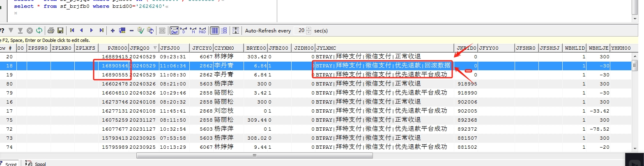The height and width of the screenshot is (166, 644).
Task: Switch to single record view
Action: point(224,30)
